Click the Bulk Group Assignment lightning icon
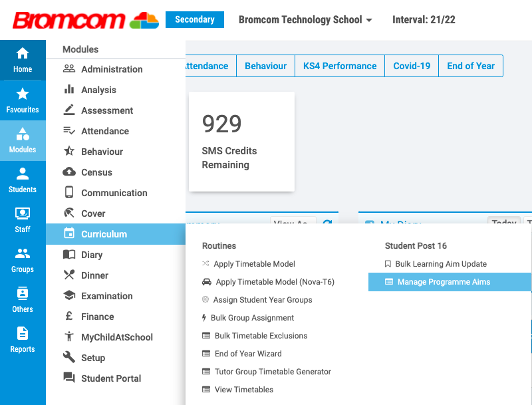Screen dimensions: 532x405 (204, 317)
